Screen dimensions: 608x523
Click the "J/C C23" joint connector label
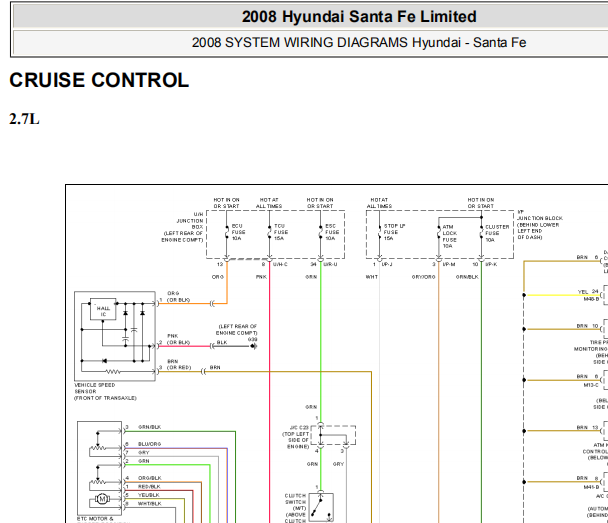click(x=299, y=428)
